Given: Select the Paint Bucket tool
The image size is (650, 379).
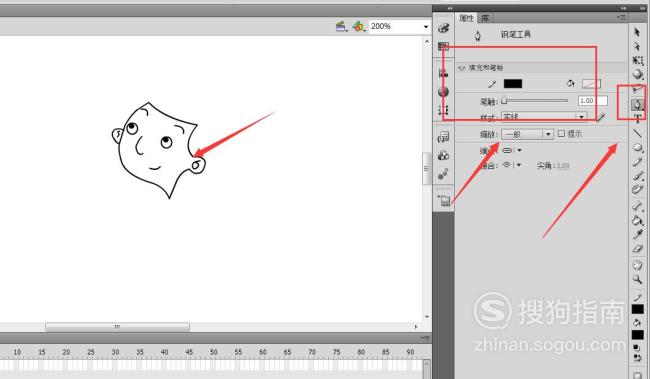Looking at the screenshot, I should point(638,220).
